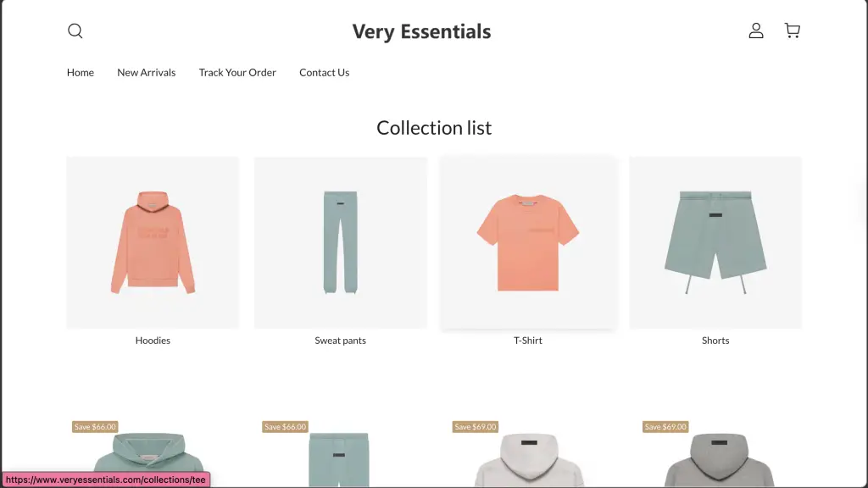Open the New Arrivals menu item
This screenshot has height=488, width=868.
[146, 73]
